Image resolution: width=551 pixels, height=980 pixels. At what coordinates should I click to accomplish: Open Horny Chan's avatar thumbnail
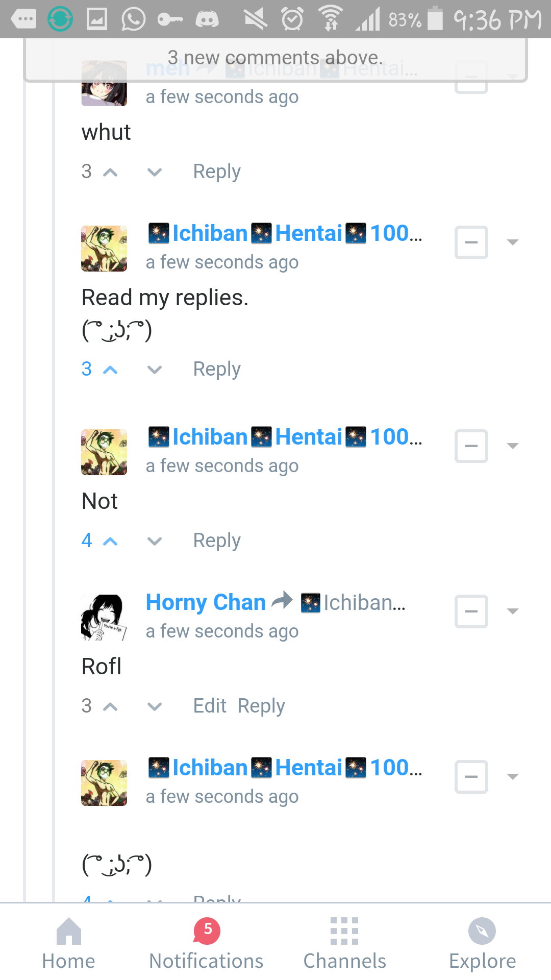104,618
